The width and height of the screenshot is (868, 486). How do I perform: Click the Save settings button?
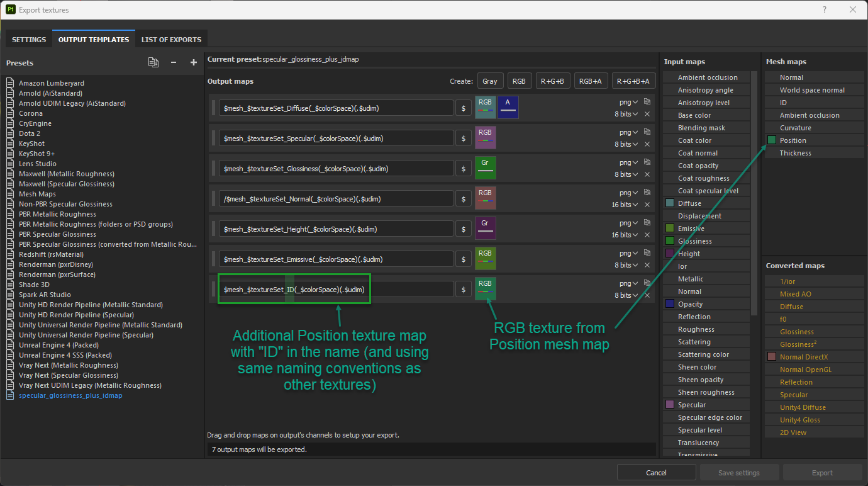pyautogui.click(x=739, y=473)
